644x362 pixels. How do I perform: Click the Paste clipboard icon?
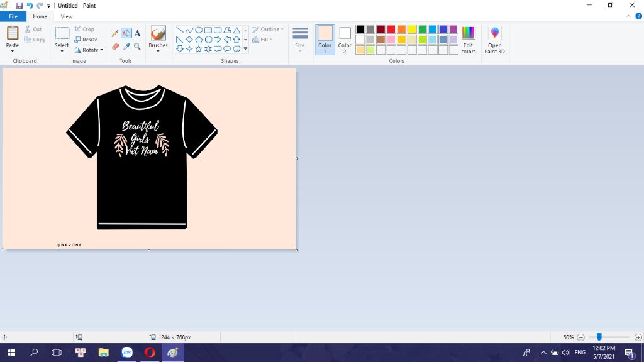(x=13, y=33)
